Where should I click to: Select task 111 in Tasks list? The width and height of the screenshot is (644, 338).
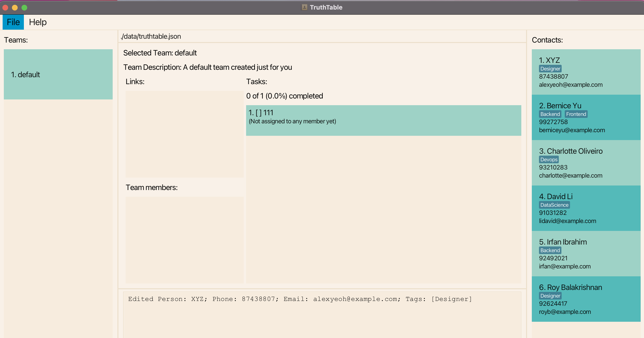[x=383, y=120]
